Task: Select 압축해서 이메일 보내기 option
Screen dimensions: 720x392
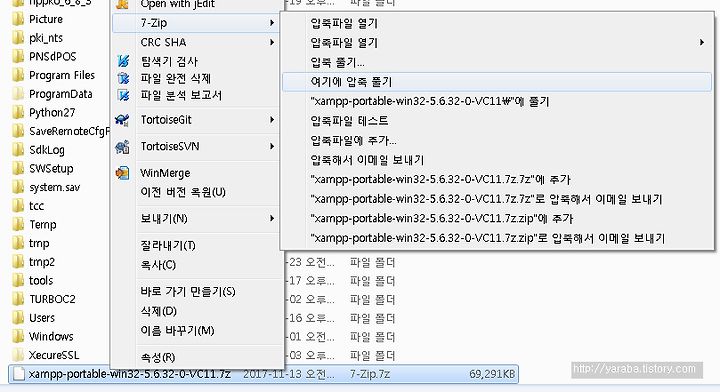Action: [497, 160]
